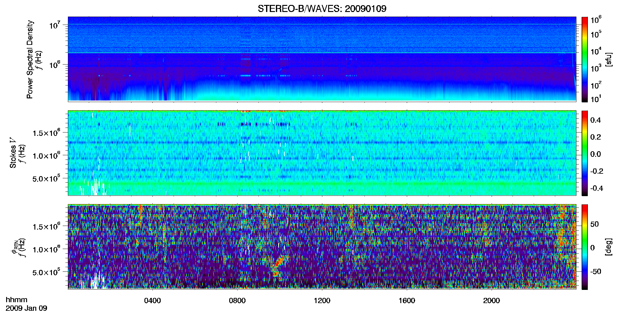Screen dimensions: 644x332
Task: Click the Power Spectral Density axis label
Action: tap(30, 59)
